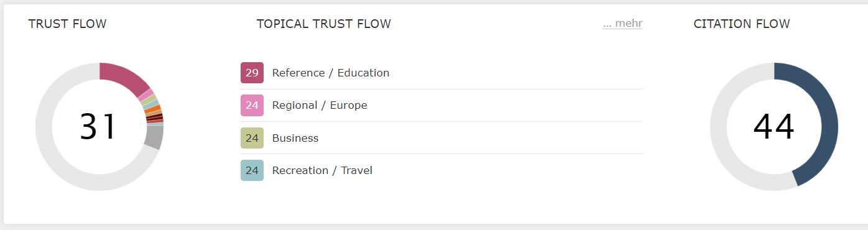Click the Reference / Education score badge 29
This screenshot has height=230, width=868.
252,73
